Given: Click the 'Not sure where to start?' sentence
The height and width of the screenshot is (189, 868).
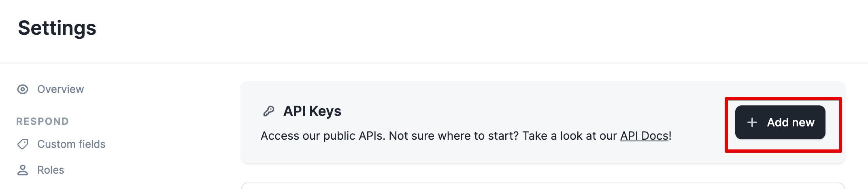Looking at the screenshot, I should (x=453, y=136).
